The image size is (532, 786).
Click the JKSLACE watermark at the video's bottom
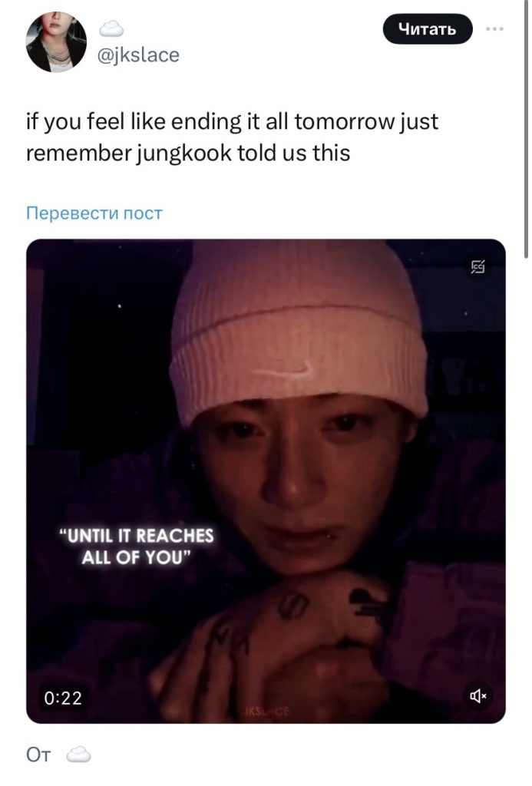[266, 712]
